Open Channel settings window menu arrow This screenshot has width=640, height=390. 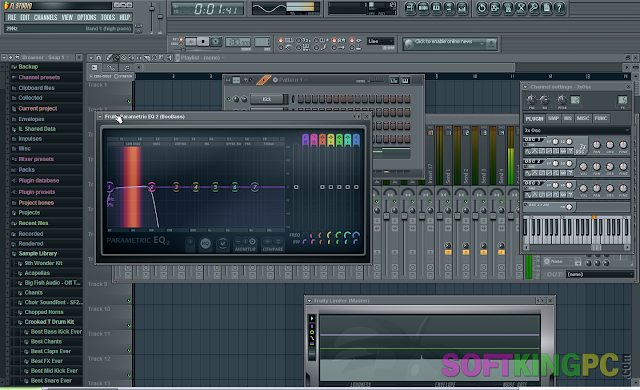click(525, 87)
